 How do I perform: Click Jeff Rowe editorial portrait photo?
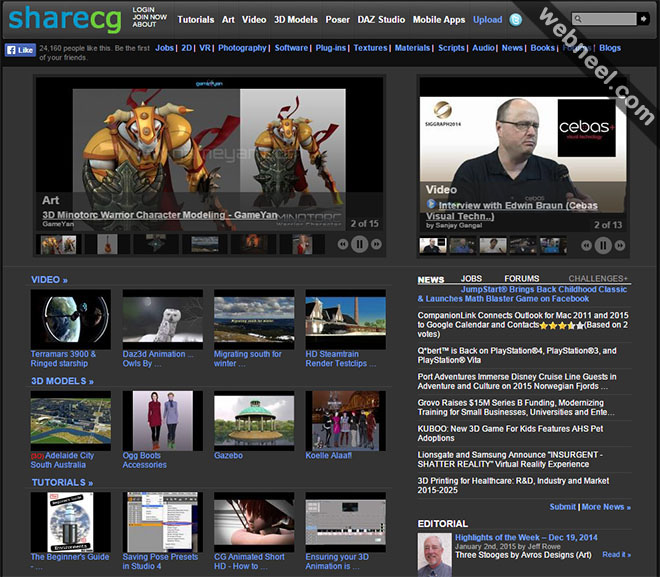(x=434, y=555)
